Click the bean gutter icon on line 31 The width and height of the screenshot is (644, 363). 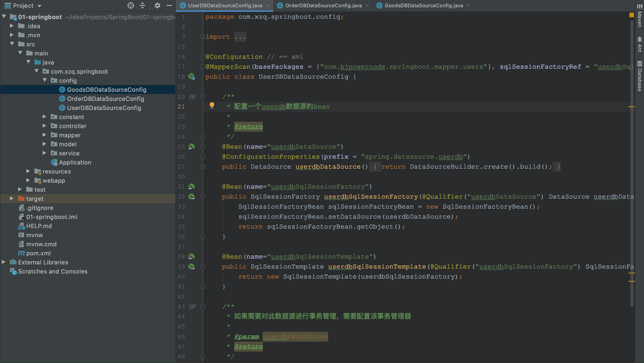tap(192, 187)
